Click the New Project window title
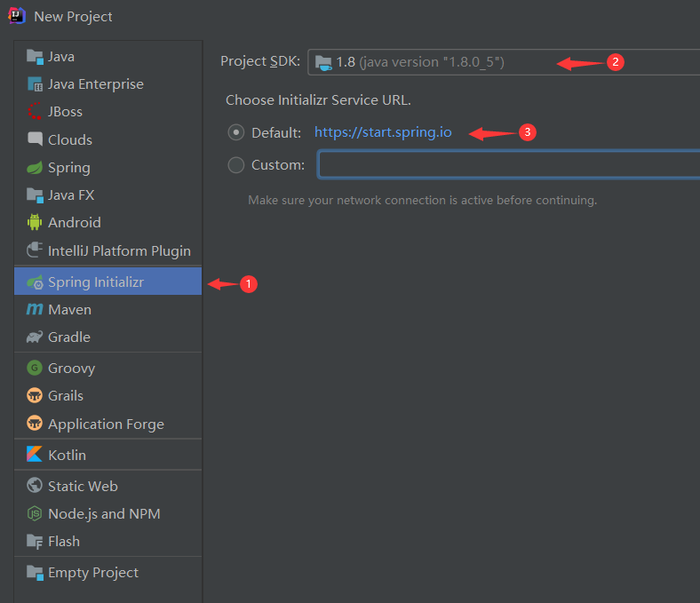The height and width of the screenshot is (603, 700). point(73,17)
